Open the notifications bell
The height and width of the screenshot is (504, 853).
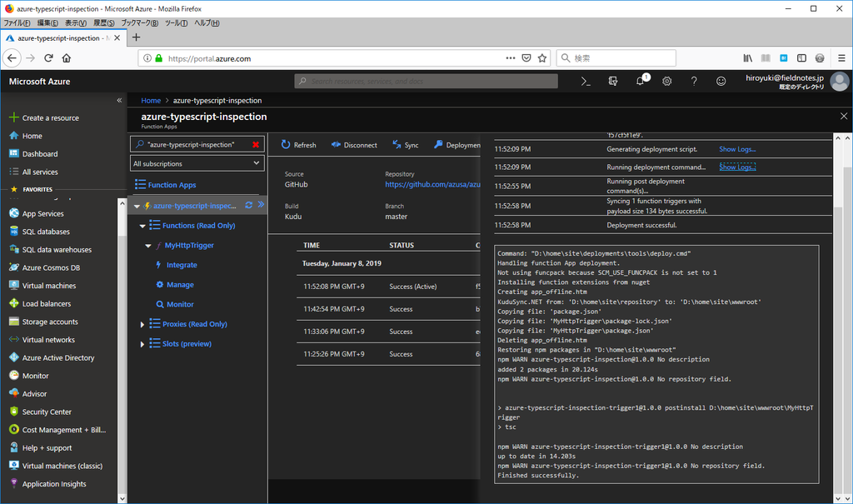point(641,81)
